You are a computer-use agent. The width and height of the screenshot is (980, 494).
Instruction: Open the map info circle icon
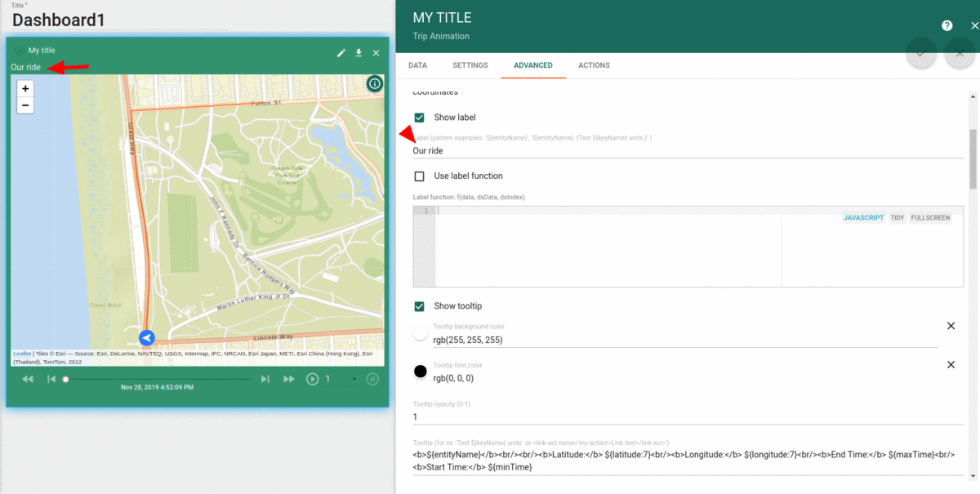(x=374, y=83)
